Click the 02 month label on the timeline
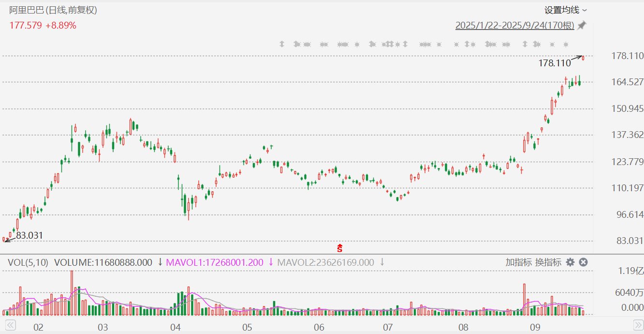The height and width of the screenshot is (334, 644). (39, 327)
